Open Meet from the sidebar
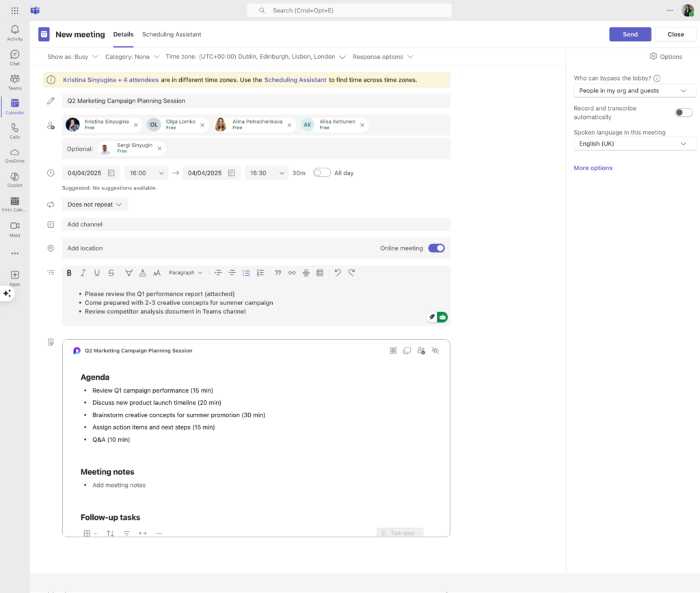This screenshot has width=700, height=593. pos(15,230)
